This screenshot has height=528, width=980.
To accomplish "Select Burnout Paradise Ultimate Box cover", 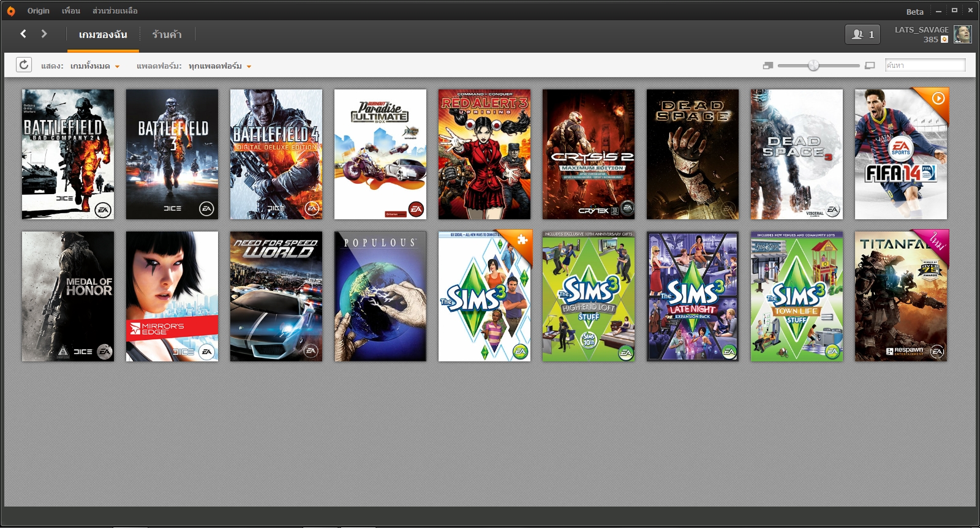I will [x=380, y=154].
